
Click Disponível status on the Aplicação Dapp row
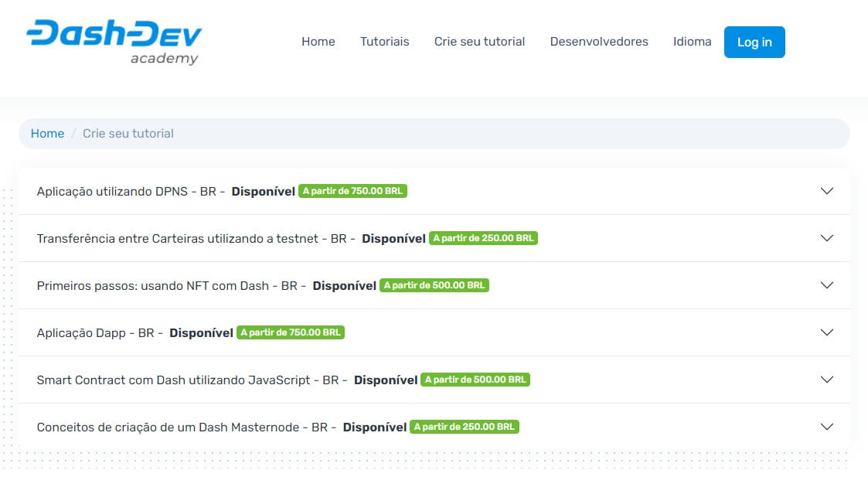tap(201, 333)
